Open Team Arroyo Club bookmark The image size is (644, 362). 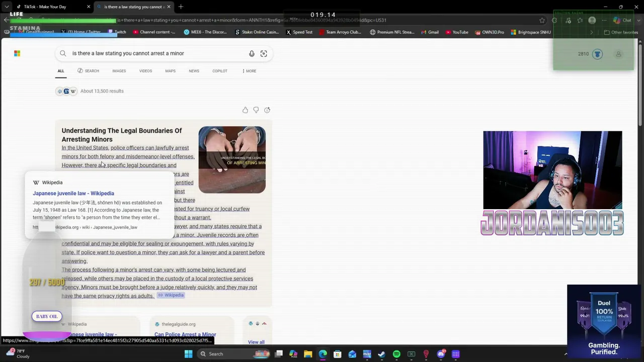(x=340, y=32)
